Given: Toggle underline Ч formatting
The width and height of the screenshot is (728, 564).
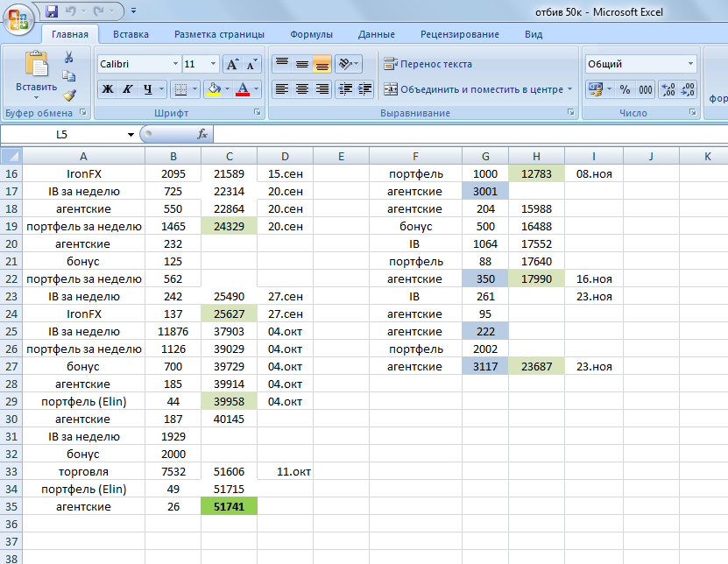Looking at the screenshot, I should (x=147, y=89).
